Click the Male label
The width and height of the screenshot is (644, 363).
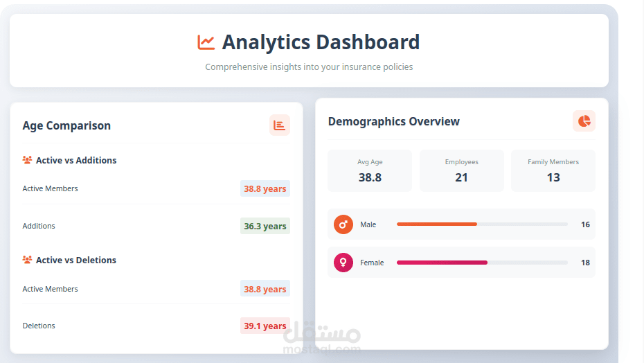click(368, 224)
